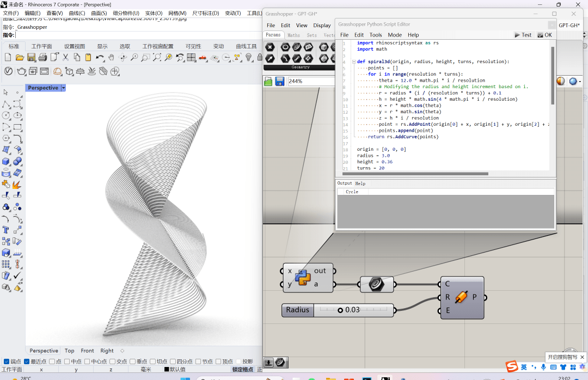
Task: Click the teapot render icon
Action: click(21, 71)
